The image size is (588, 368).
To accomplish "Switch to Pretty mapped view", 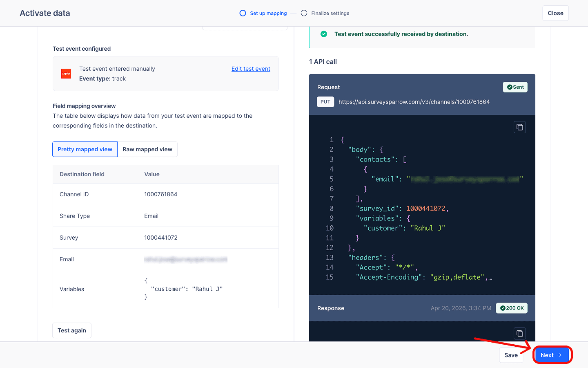I will 85,149.
